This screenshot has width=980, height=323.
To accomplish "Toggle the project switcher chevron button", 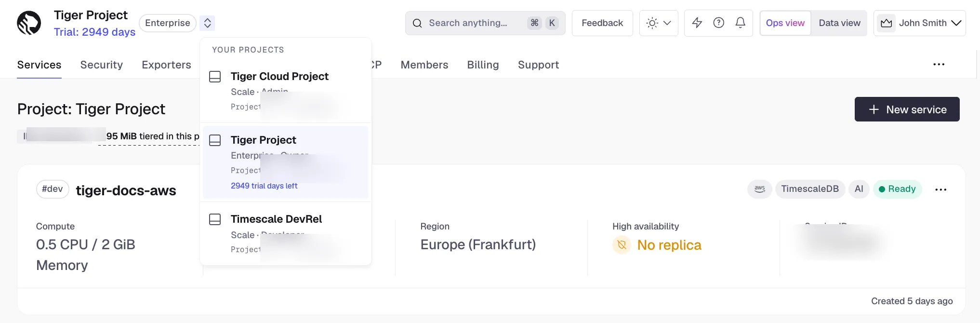I will (x=207, y=23).
